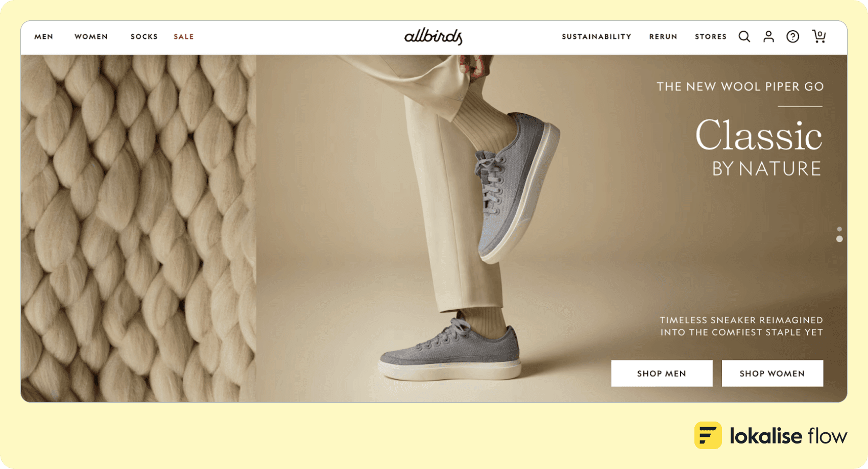This screenshot has height=469, width=868.
Task: Click the lokalise flow logo icon
Action: pyautogui.click(x=708, y=435)
